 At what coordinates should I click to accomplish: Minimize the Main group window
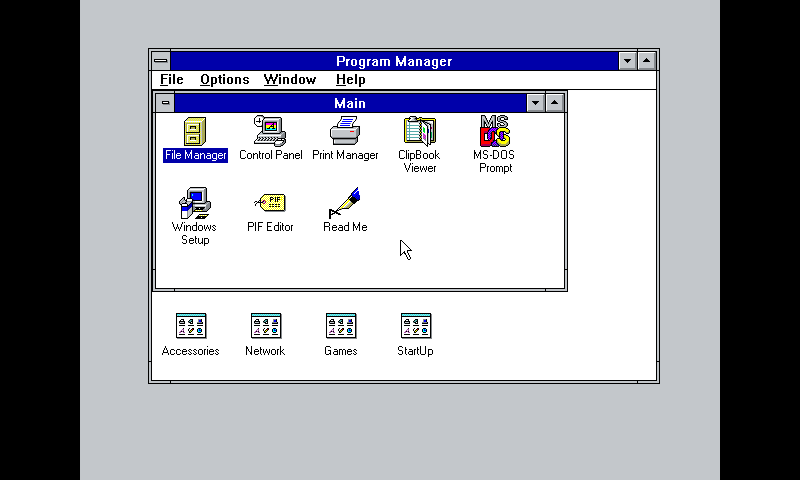(536, 103)
